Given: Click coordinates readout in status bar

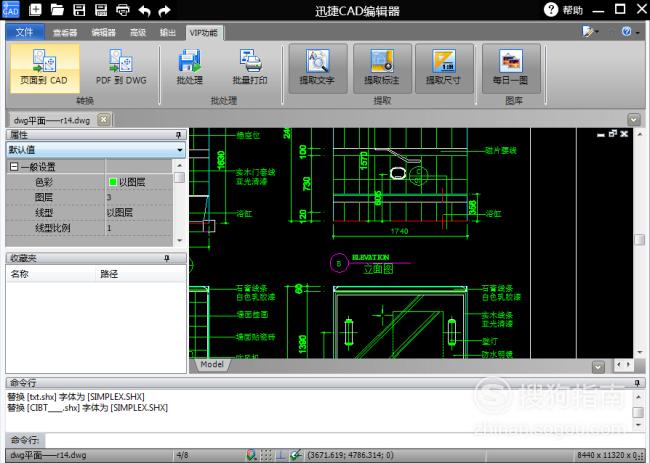Looking at the screenshot, I should (351, 455).
